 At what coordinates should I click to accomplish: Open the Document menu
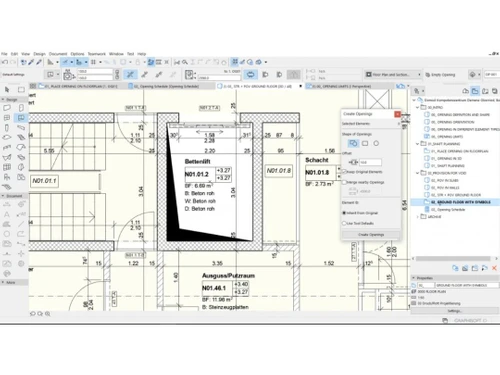(x=58, y=54)
